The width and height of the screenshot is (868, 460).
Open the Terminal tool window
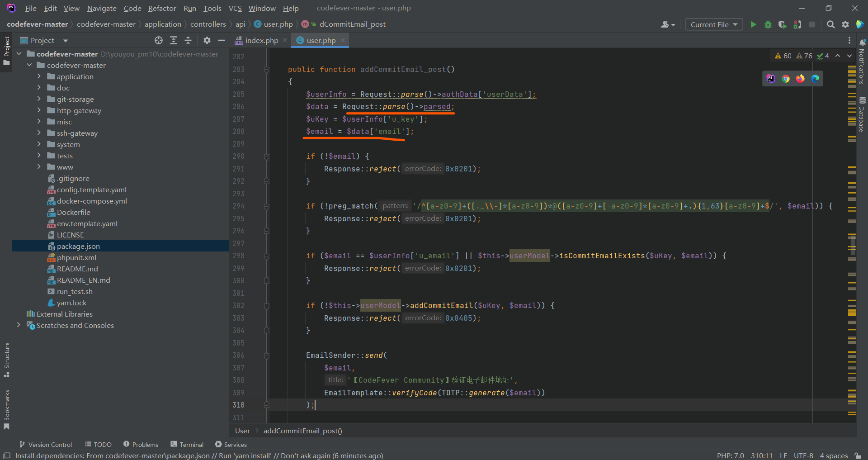pos(187,445)
